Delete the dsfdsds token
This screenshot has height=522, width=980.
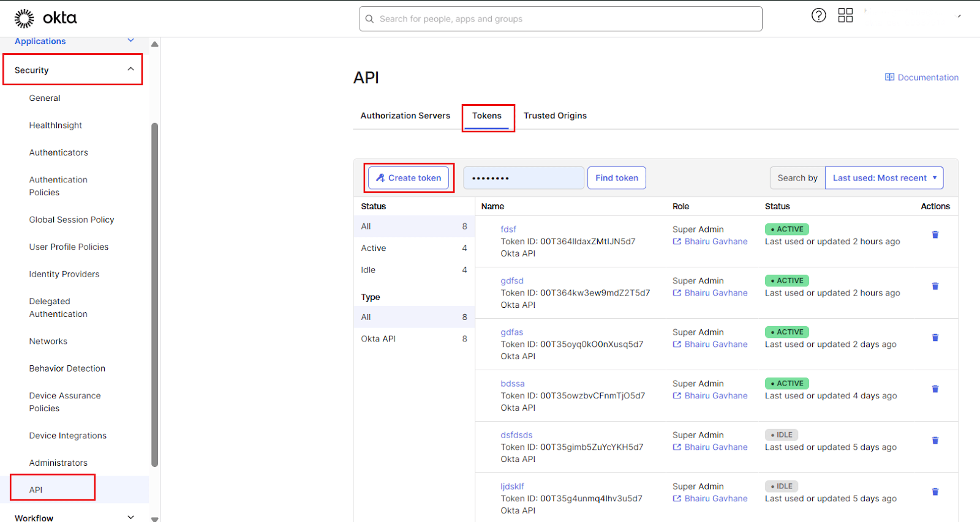click(935, 441)
